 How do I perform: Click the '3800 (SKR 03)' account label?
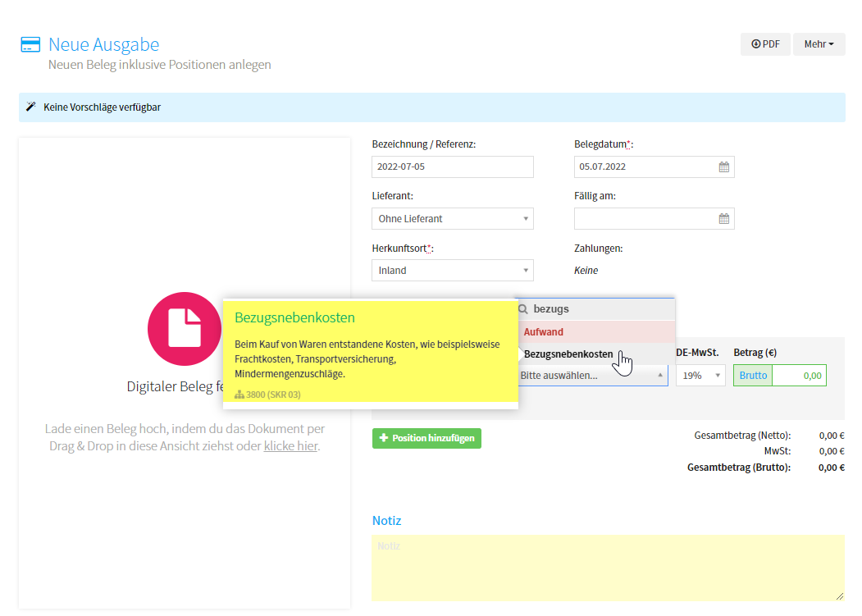pos(273,395)
